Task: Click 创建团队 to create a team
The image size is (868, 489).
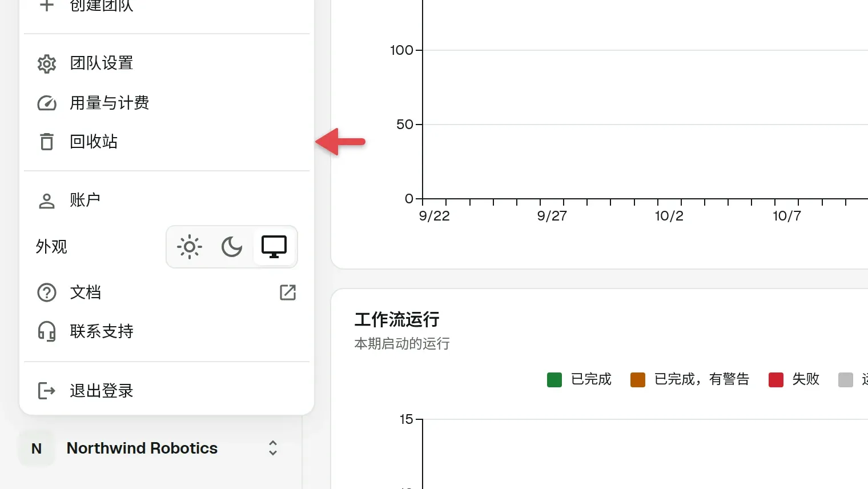Action: coord(167,7)
